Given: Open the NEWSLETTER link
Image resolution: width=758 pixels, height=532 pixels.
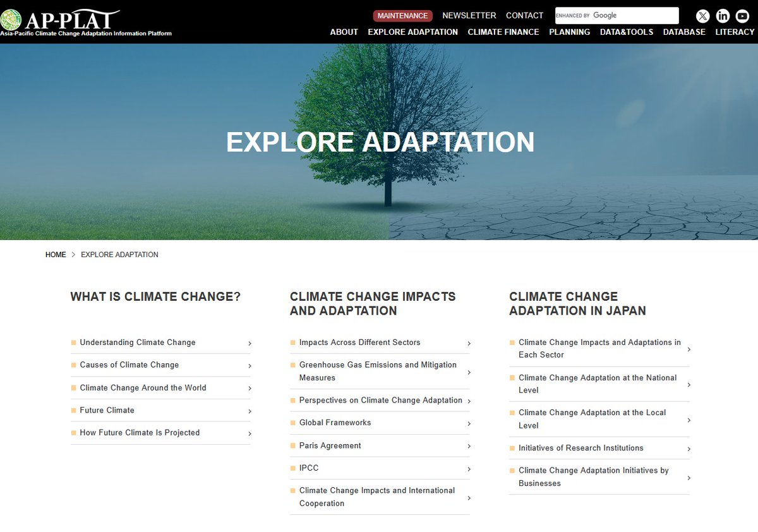Looking at the screenshot, I should [469, 16].
